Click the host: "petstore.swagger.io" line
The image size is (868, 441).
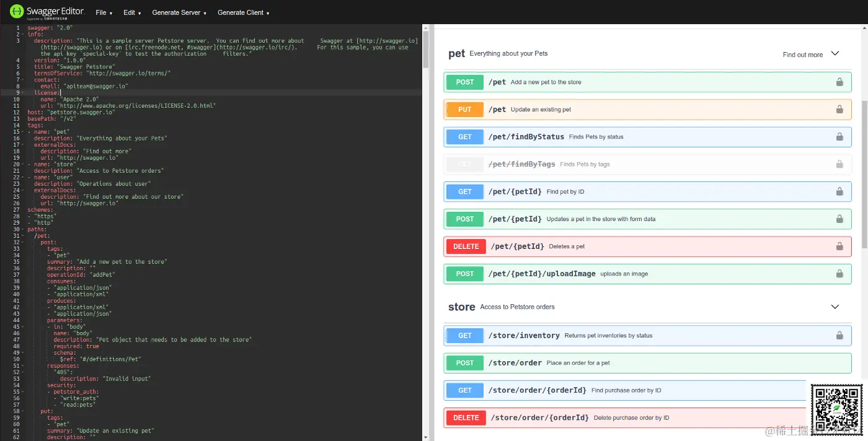coord(71,112)
